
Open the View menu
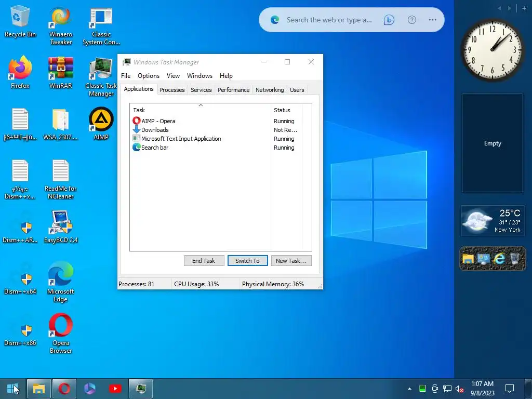coord(173,76)
